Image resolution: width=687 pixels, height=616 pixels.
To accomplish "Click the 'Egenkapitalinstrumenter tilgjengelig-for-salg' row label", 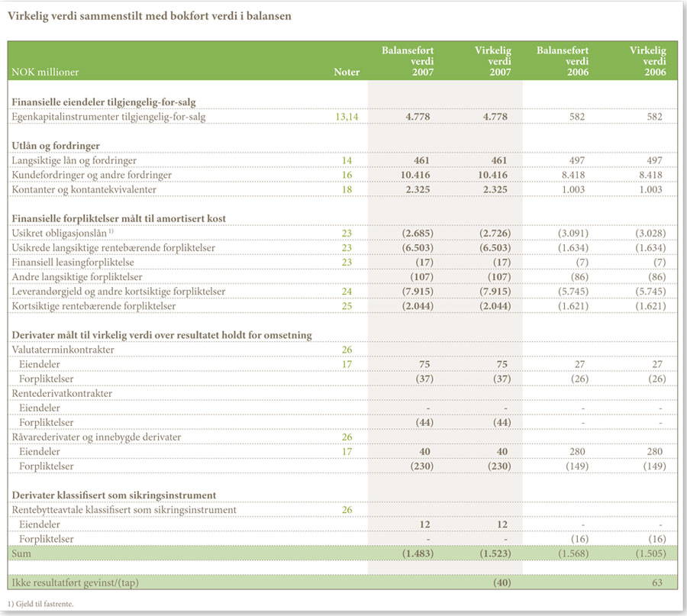I will click(x=108, y=117).
